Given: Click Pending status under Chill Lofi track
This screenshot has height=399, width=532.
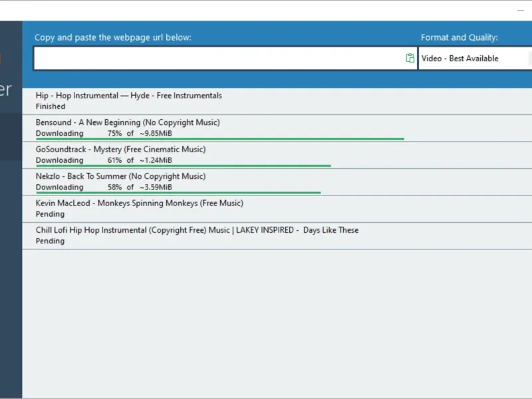Looking at the screenshot, I should coord(50,241).
